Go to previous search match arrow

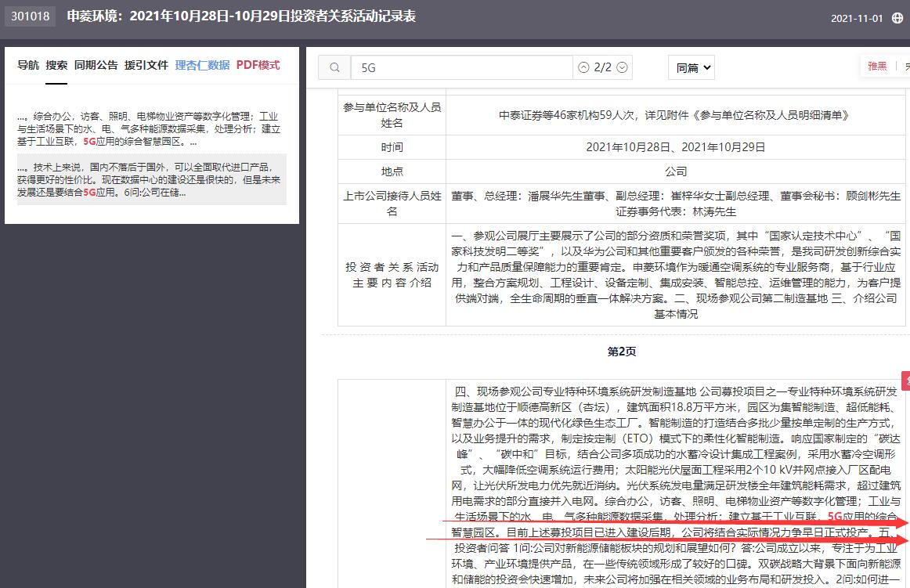(x=583, y=68)
